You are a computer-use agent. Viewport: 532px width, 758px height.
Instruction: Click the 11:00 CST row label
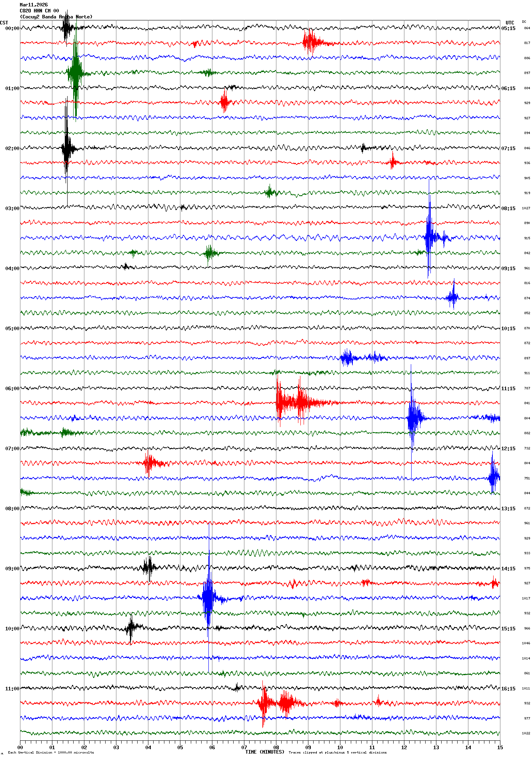tap(12, 689)
